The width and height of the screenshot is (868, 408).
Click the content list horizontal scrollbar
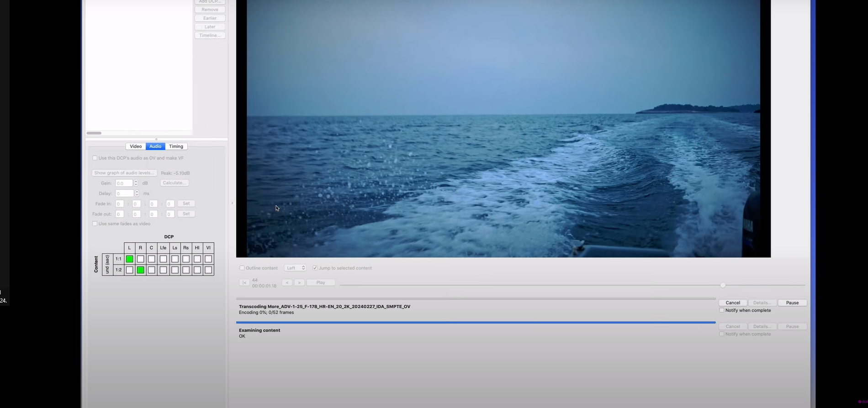click(94, 133)
